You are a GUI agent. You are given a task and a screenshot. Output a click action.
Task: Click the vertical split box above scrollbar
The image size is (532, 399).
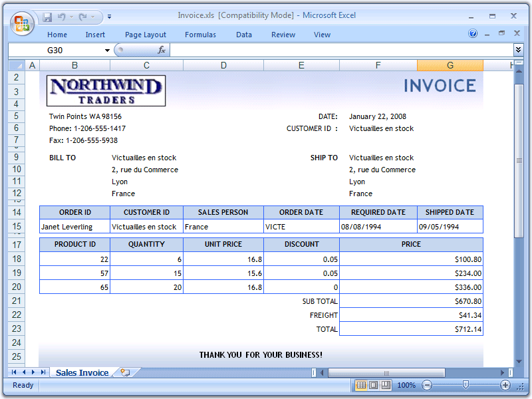[519, 63]
